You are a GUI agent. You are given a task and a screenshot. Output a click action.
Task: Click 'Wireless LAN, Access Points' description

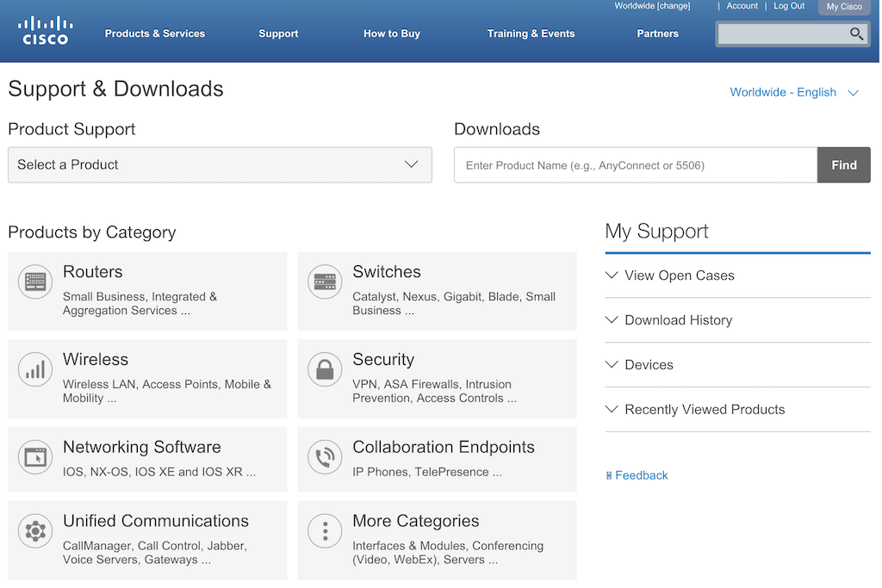coord(167,391)
